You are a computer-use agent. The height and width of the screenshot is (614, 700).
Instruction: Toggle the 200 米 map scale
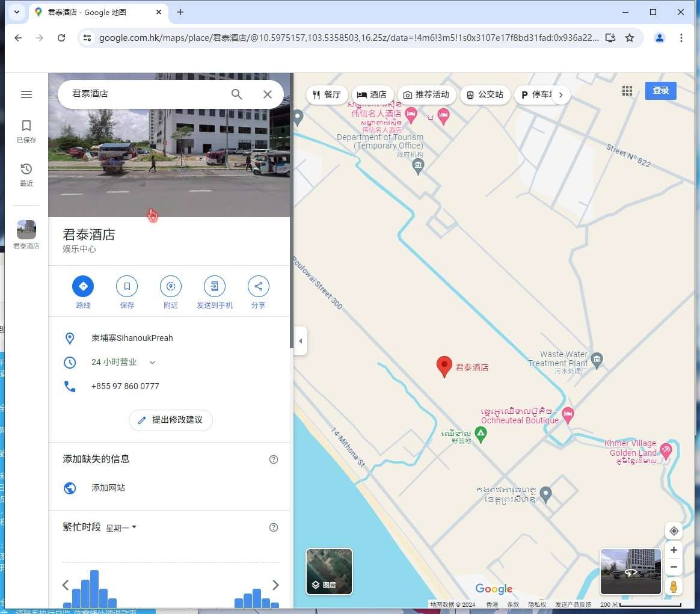tap(640, 604)
